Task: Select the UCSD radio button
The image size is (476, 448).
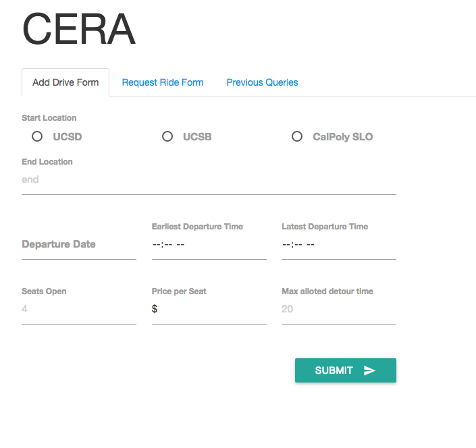Action: click(x=37, y=136)
